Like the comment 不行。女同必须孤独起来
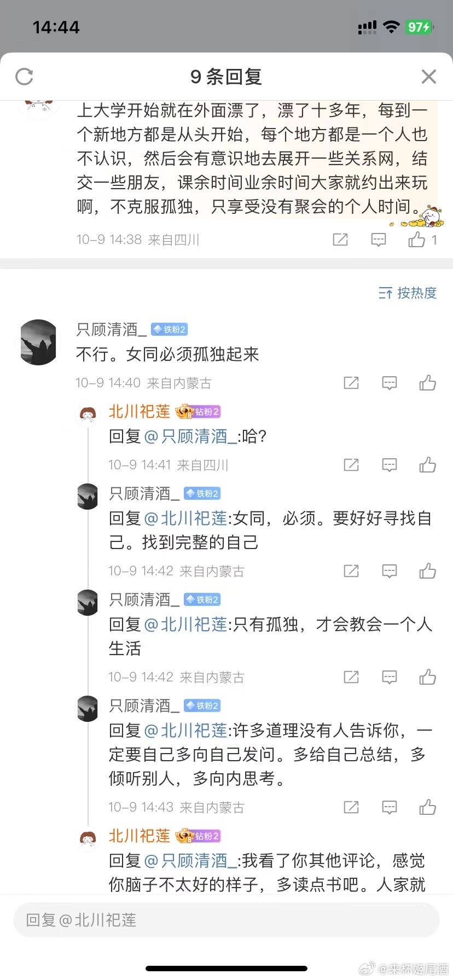This screenshot has width=453, height=980. [427, 383]
